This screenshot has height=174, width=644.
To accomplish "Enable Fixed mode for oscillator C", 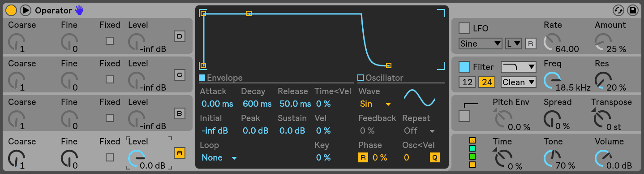I will 109,79.
